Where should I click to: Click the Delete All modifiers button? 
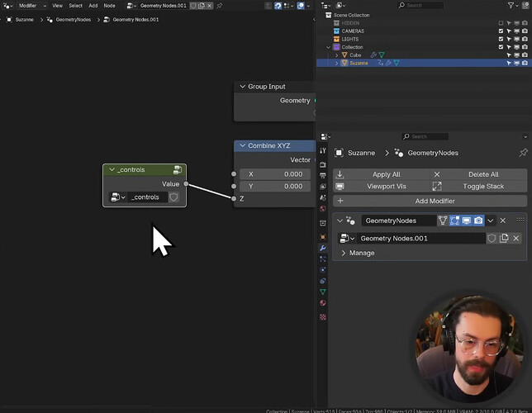479,174
